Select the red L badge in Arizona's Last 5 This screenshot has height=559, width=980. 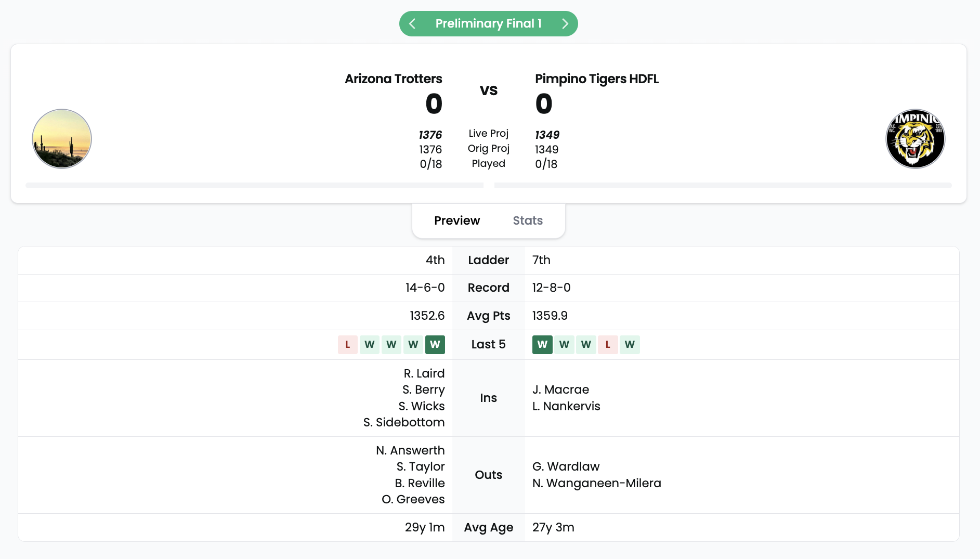(x=348, y=344)
